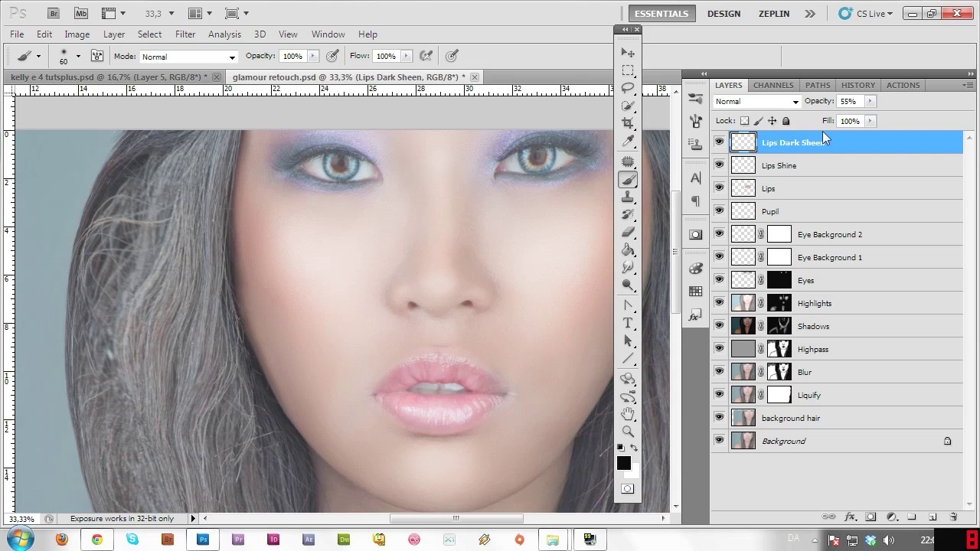Open the Filter menu

pos(185,34)
